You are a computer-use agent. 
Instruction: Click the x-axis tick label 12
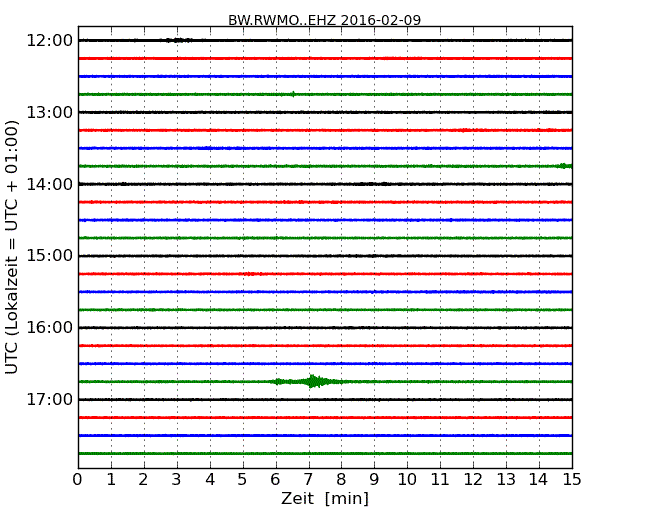pyautogui.click(x=473, y=480)
